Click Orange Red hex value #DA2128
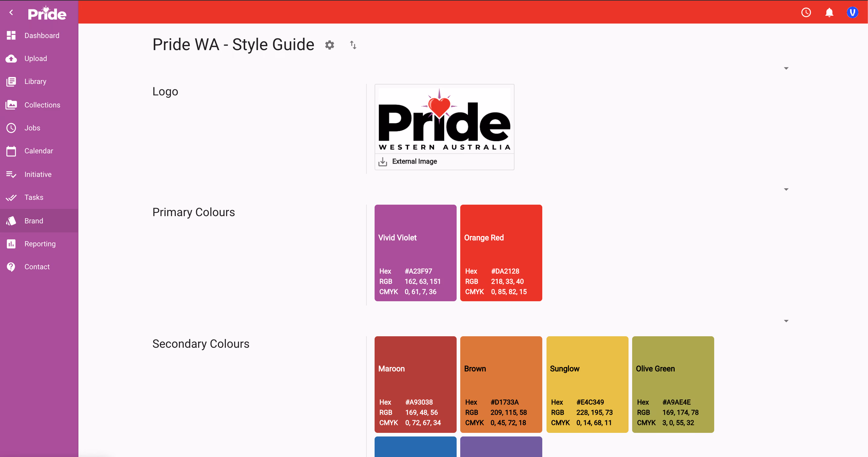868x457 pixels. pos(505,271)
